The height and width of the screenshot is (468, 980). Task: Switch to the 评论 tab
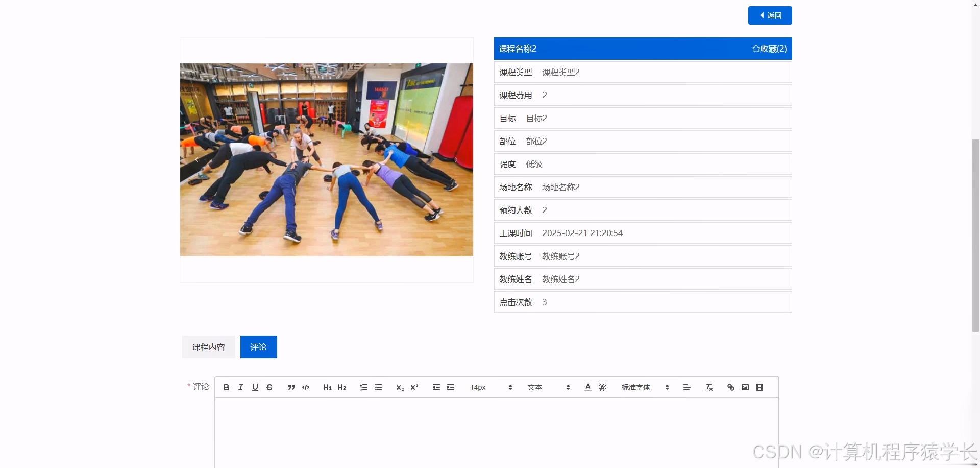tap(258, 347)
